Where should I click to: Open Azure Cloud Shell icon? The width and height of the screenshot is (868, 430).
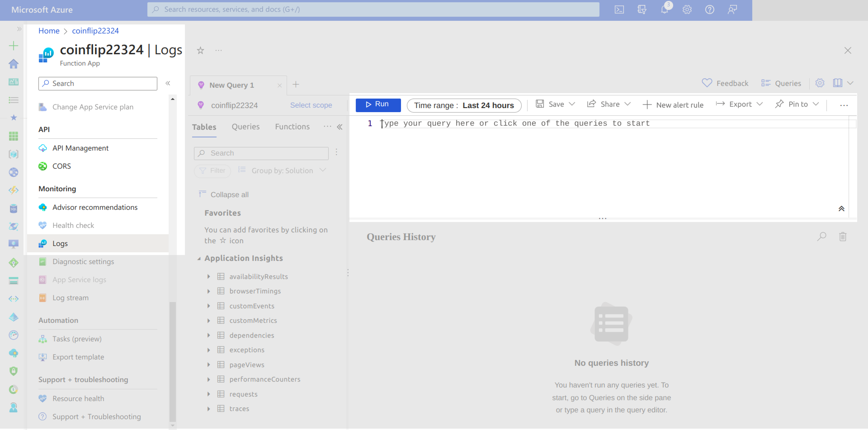[x=619, y=9]
